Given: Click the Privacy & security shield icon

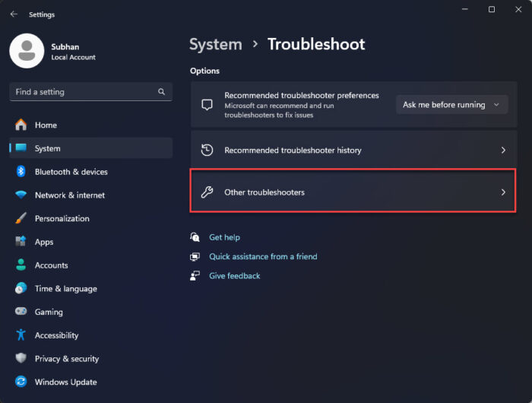Looking at the screenshot, I should point(21,358).
